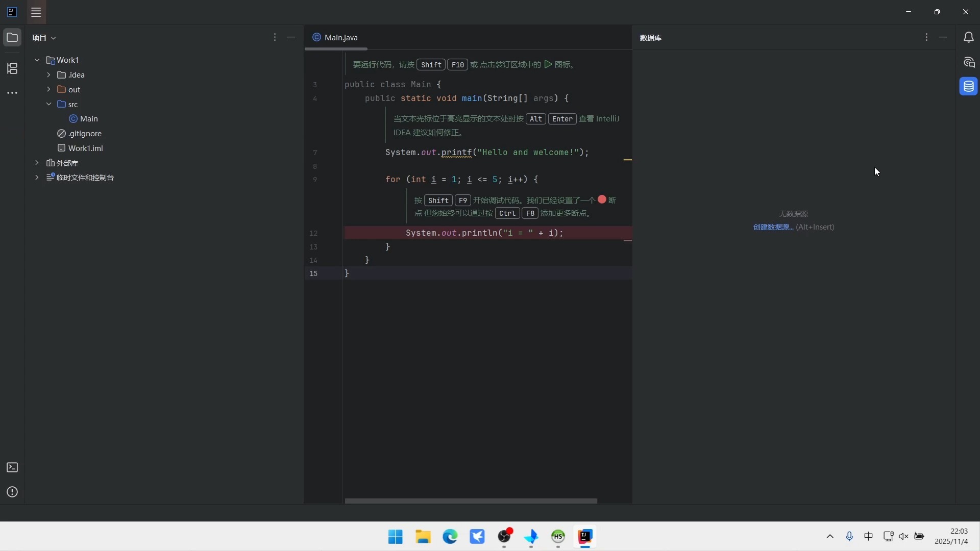Click the public class Main declaration
This screenshot has width=980, height=551.
[x=393, y=85]
